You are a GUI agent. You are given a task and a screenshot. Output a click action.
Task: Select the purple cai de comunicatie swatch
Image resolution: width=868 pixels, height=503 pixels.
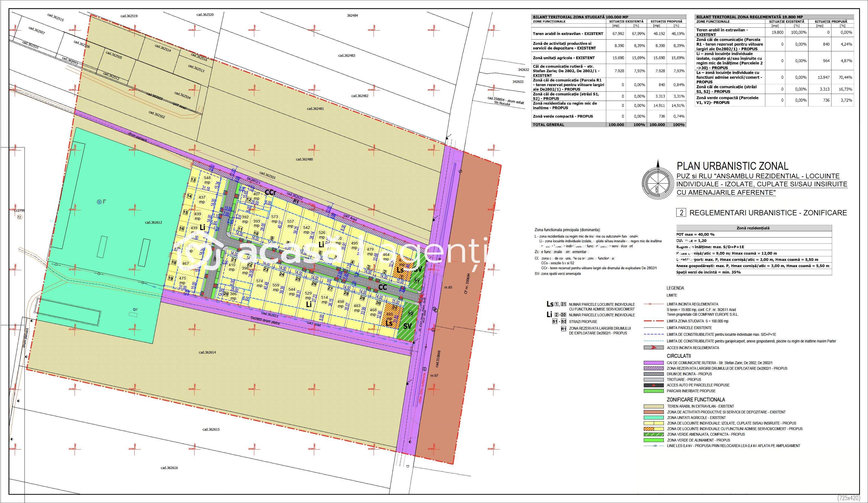click(654, 363)
